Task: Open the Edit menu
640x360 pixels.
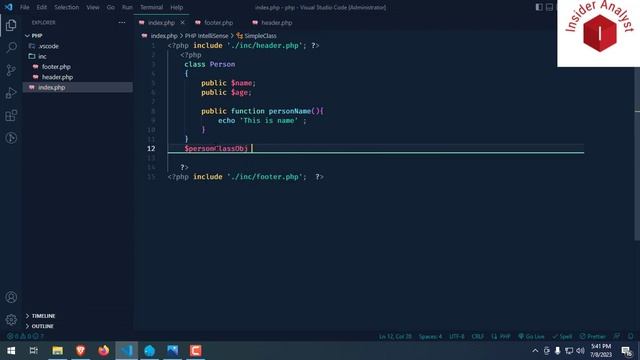Action: click(x=42, y=7)
